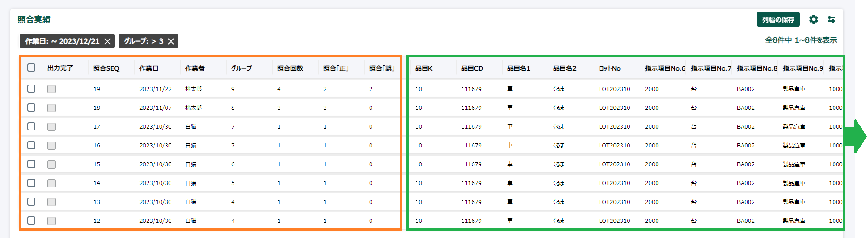Screen dimensions: 868x238
Task: Remove the 作業日 filter chip
Action: [x=108, y=41]
